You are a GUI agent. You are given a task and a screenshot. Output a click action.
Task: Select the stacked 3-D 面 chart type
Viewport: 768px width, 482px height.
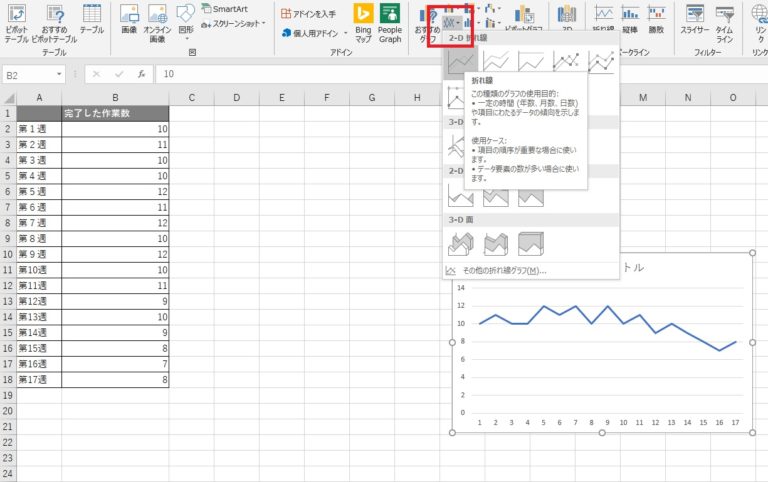(x=496, y=244)
